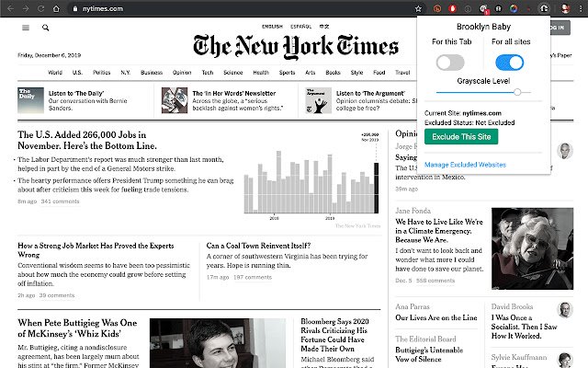Open 39 comments on job market story
Viewport: 588px width, 368px height.
click(x=57, y=295)
